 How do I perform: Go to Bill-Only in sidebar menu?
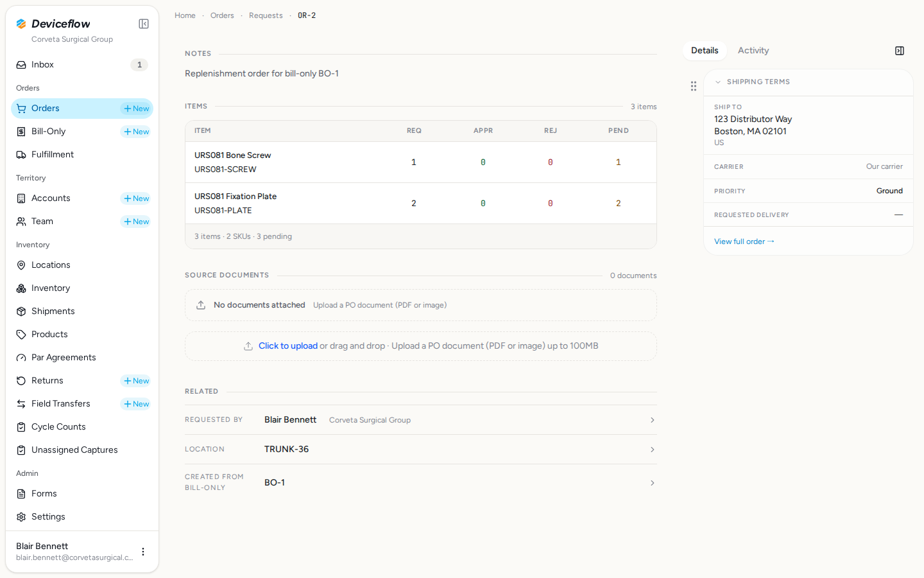[x=48, y=132]
